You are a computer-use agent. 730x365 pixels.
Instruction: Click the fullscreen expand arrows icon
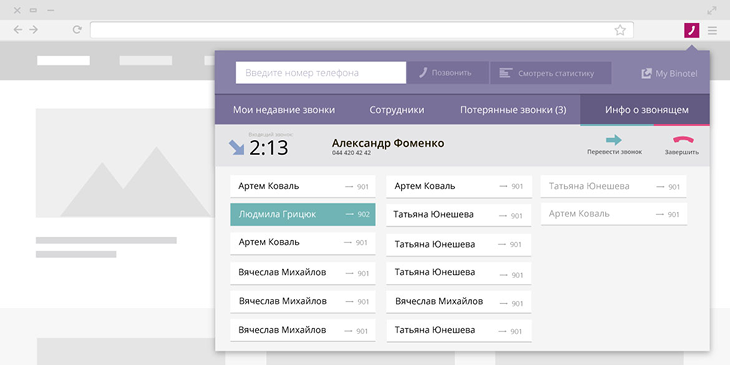pyautogui.click(x=712, y=10)
